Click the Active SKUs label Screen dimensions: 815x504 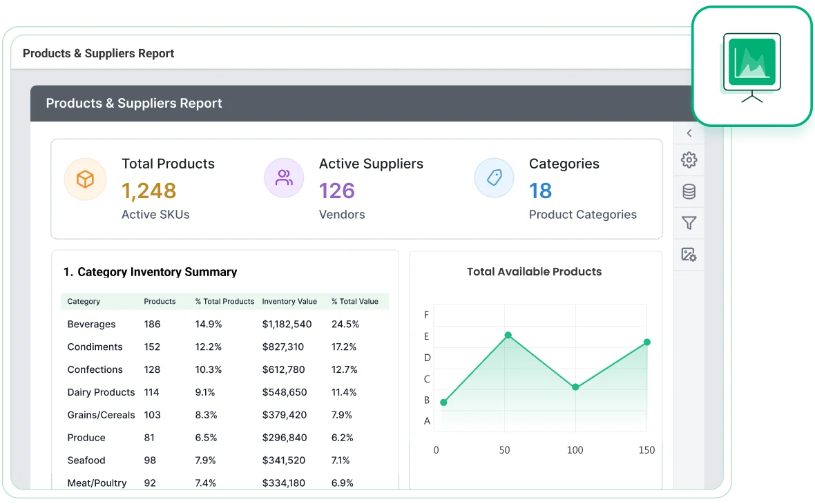155,215
